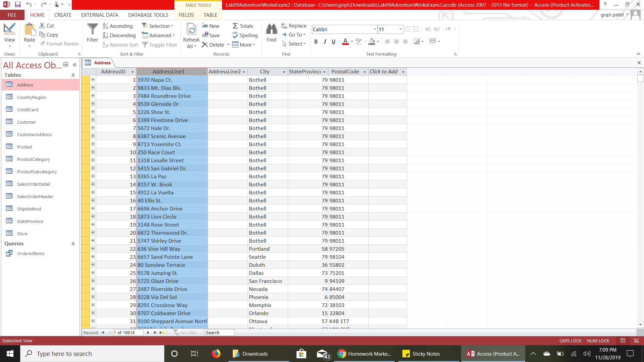Image resolution: width=644 pixels, height=362 pixels.
Task: Apply Italic text formatting
Action: coord(325,42)
